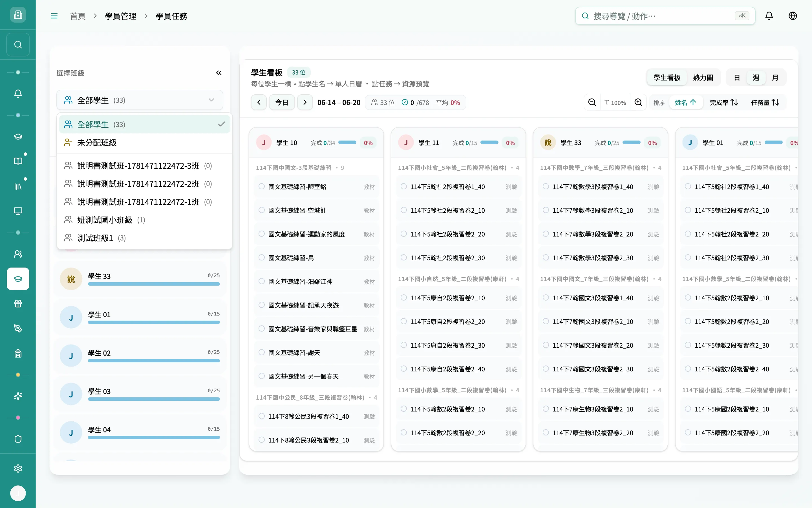Click the 今日 button
Screen dimensions: 812x508
(282, 102)
